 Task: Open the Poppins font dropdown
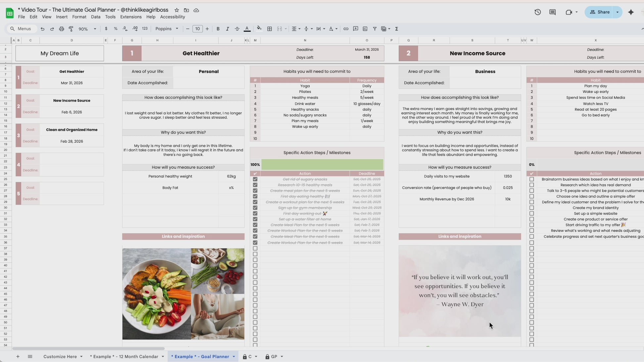(167, 29)
